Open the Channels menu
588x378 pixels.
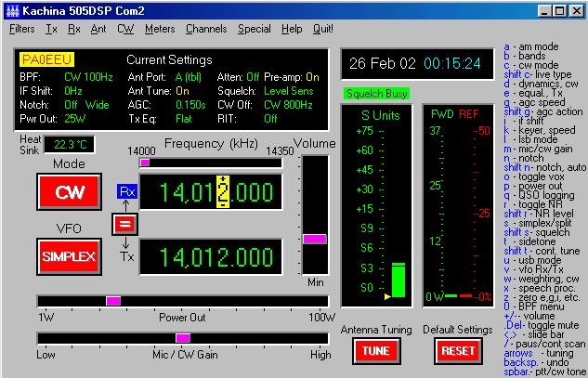pyautogui.click(x=206, y=29)
